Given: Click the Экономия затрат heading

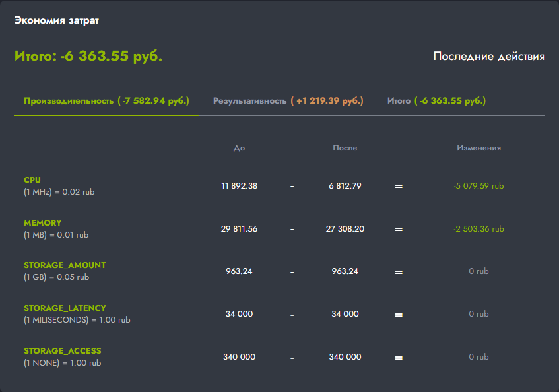Looking at the screenshot, I should [x=57, y=20].
